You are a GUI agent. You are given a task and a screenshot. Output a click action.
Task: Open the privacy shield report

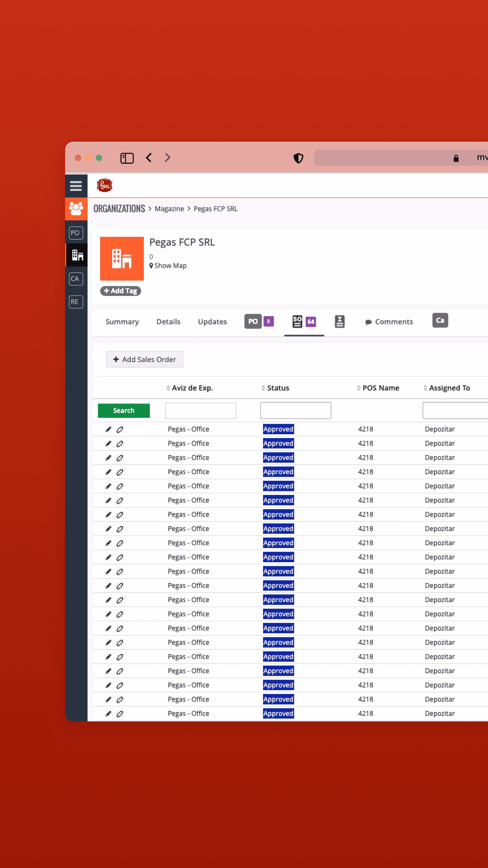coord(298,158)
